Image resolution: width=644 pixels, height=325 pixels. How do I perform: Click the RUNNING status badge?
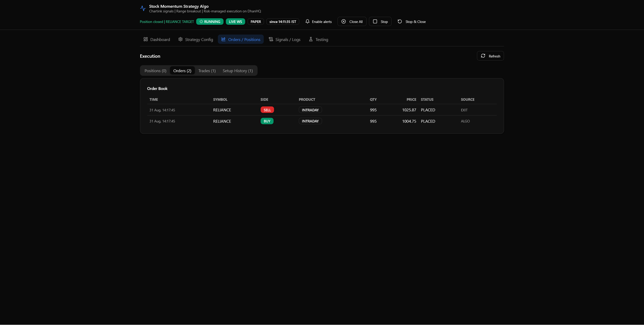coord(210,22)
